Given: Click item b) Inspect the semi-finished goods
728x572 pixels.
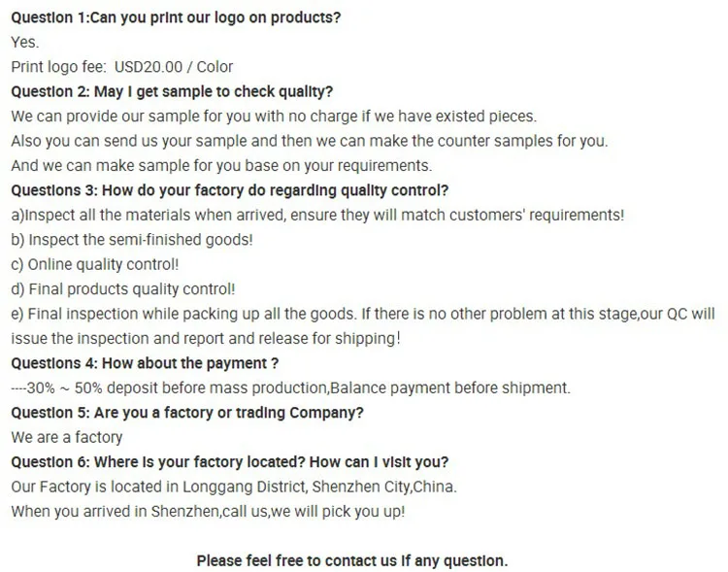Looking at the screenshot, I should point(132,240).
